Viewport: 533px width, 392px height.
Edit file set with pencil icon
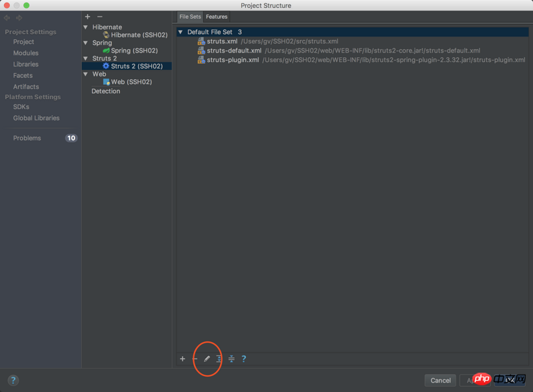[x=207, y=359]
